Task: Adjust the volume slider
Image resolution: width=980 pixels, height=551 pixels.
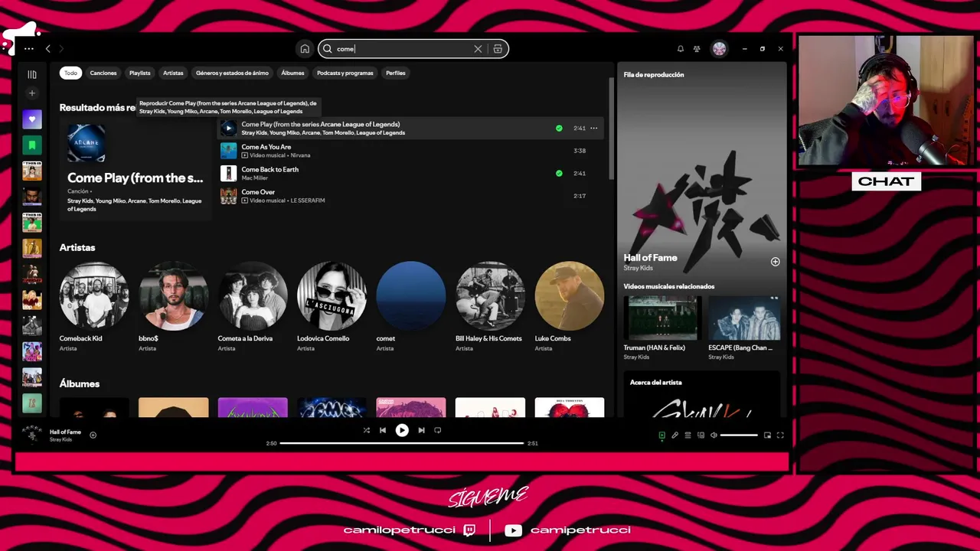Action: tap(739, 435)
